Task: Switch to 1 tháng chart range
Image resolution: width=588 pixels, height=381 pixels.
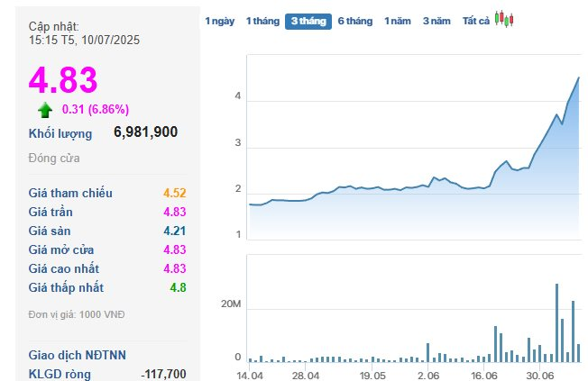Action: 262,21
